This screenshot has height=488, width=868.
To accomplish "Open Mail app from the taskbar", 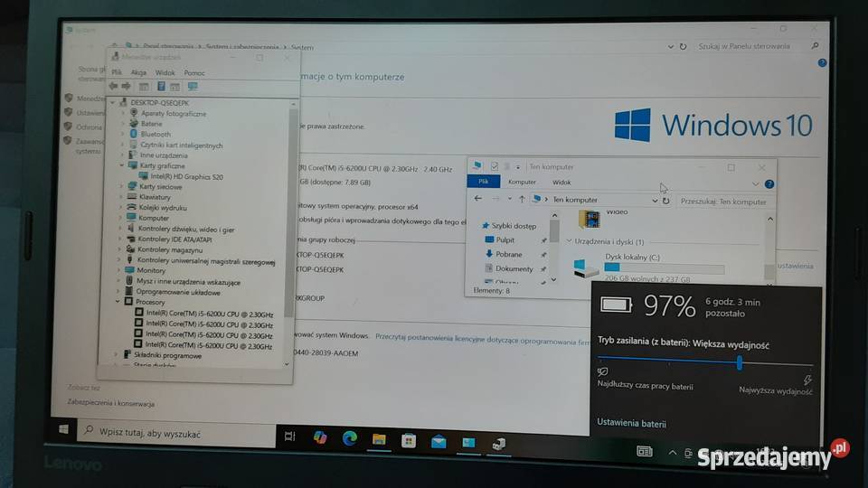I will [x=439, y=442].
